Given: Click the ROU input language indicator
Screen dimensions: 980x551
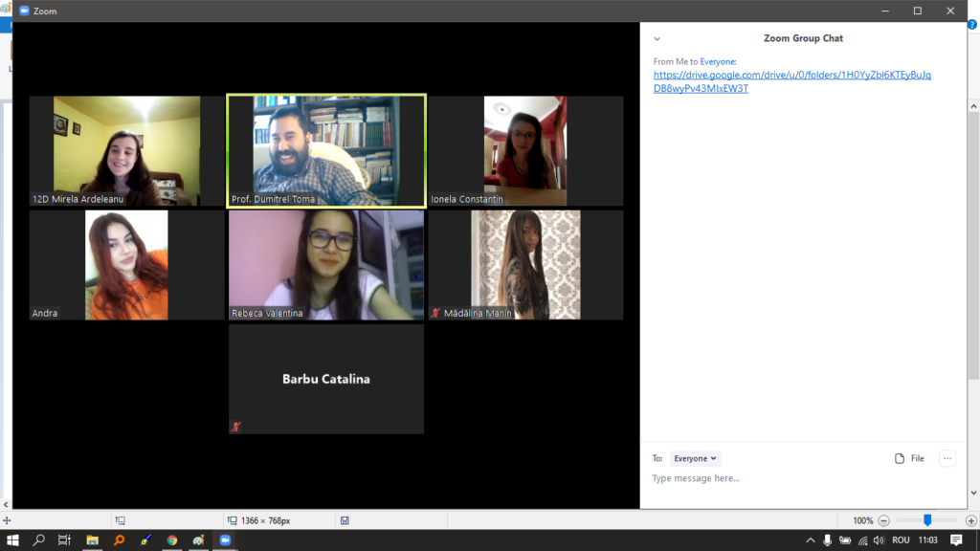Looking at the screenshot, I should [x=901, y=540].
